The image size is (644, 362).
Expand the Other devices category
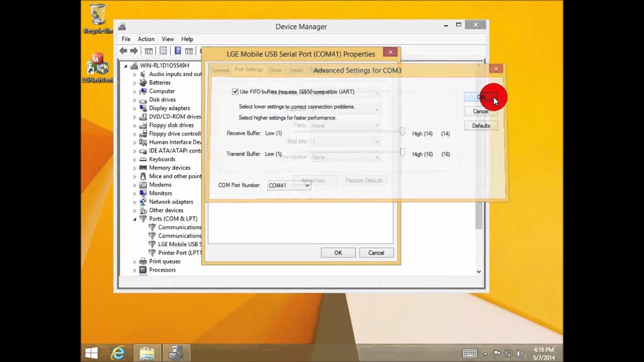point(135,211)
